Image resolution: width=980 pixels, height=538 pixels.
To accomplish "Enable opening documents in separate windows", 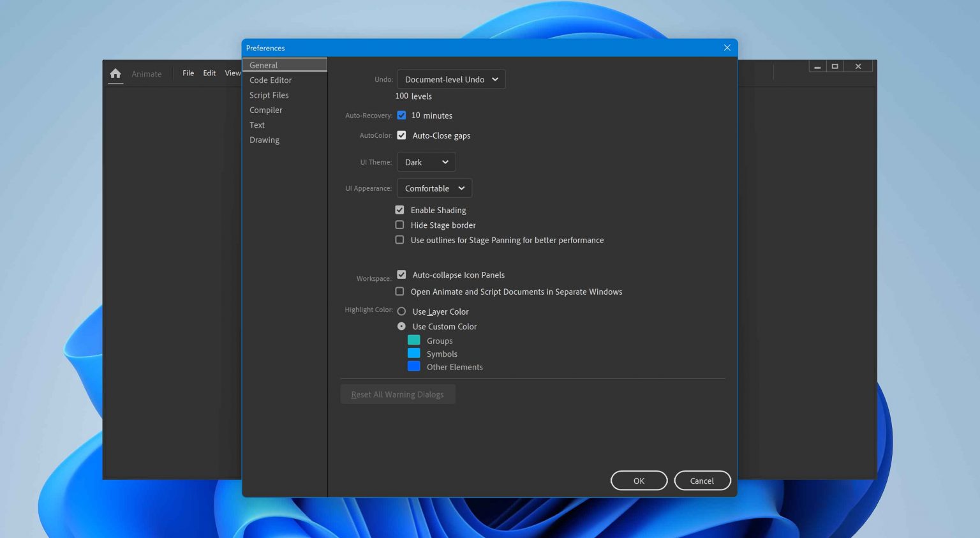I will 399,291.
